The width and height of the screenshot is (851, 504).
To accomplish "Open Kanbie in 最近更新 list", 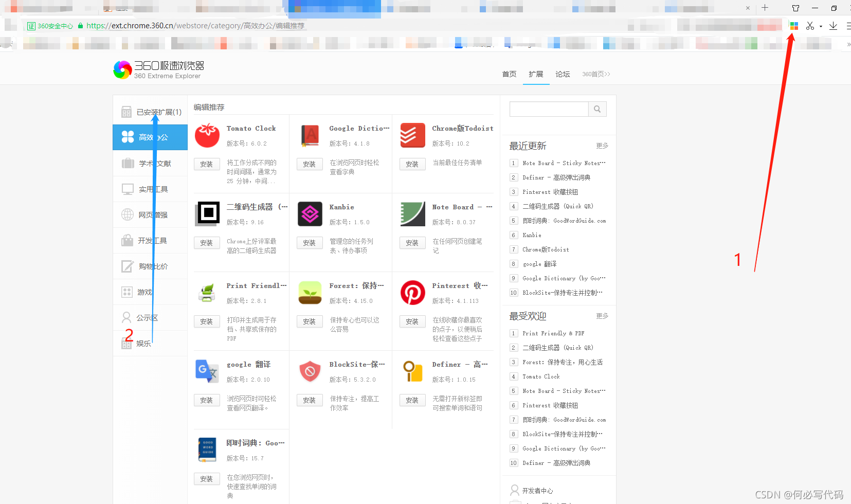I will tap(532, 235).
